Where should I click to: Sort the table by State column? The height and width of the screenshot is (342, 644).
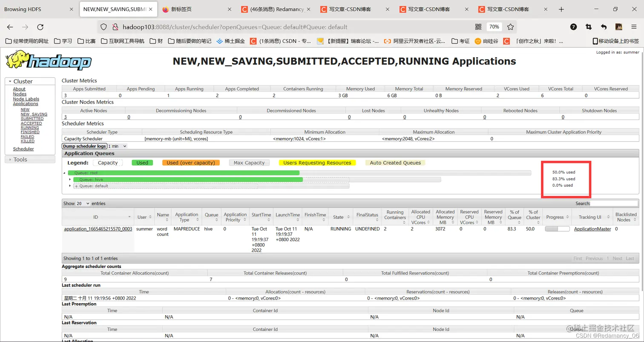(341, 217)
